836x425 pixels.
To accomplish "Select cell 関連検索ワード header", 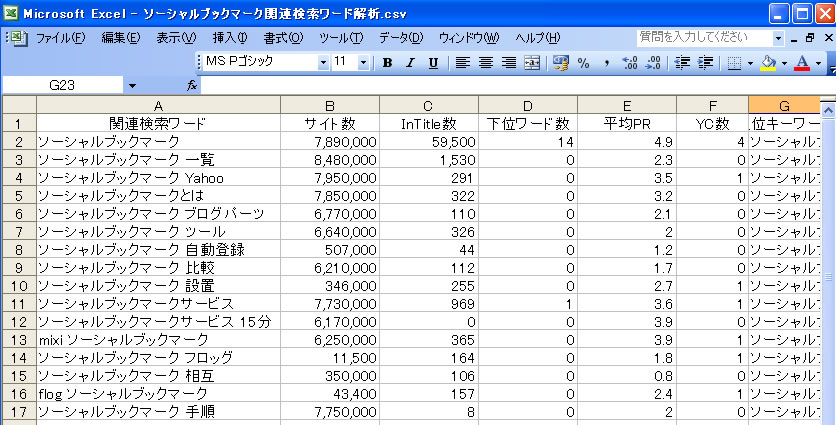I will [158, 123].
